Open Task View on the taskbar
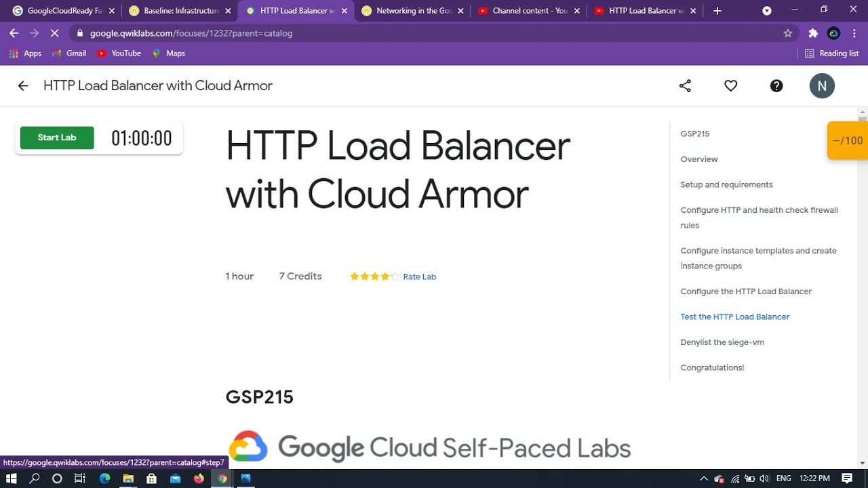868x488 pixels. coord(80,479)
